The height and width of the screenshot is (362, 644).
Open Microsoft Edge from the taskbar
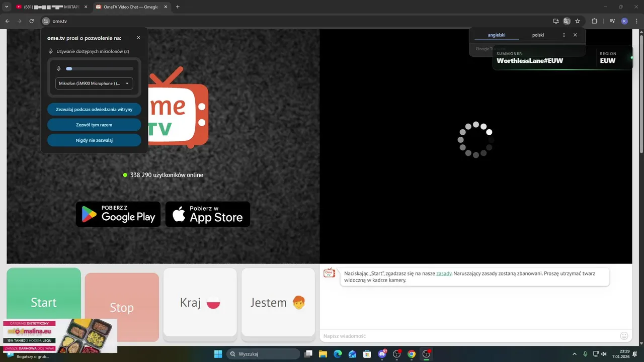coord(338,354)
